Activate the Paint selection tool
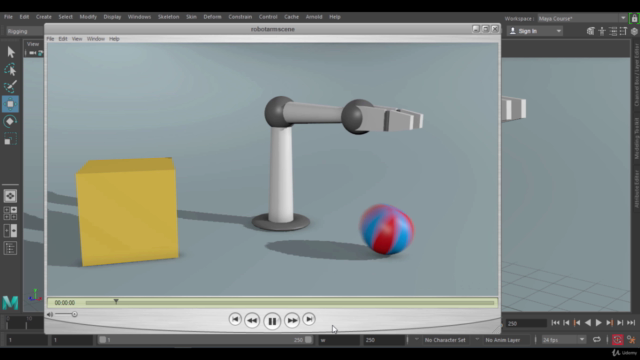The height and width of the screenshot is (360, 640). [x=10, y=87]
